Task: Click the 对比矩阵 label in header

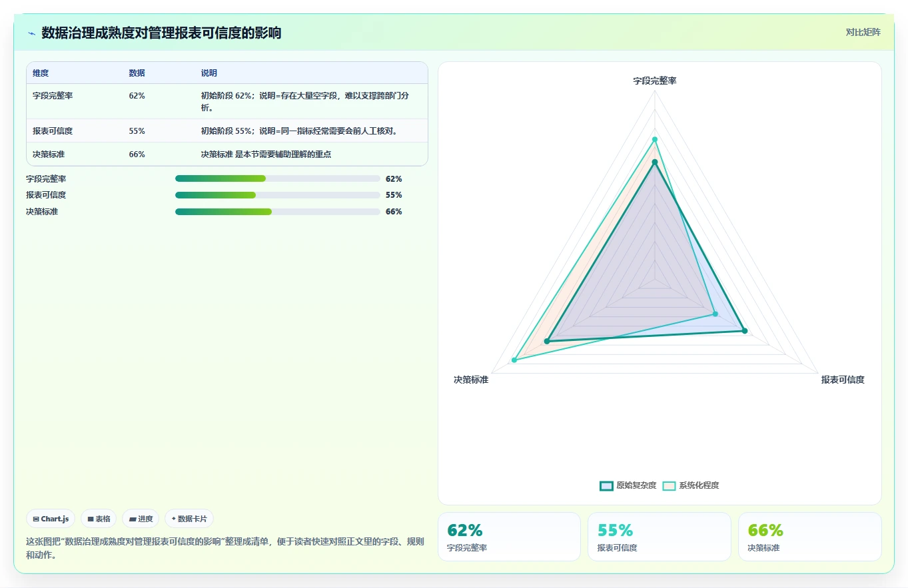Action: 863,32
